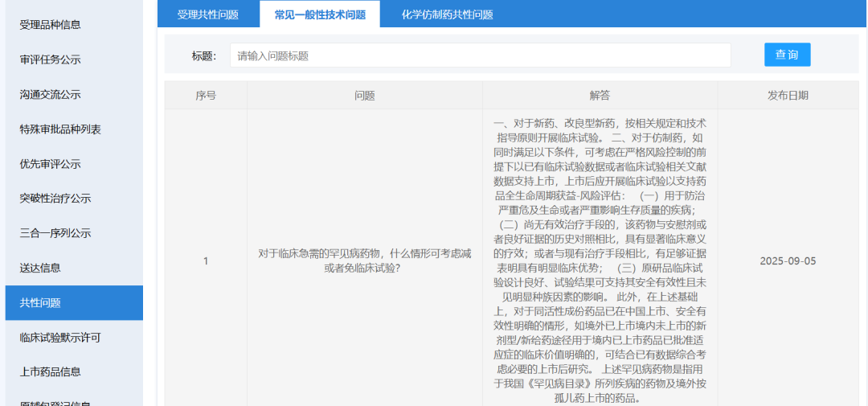Open 受理品种信息 in the sidebar

51,25
